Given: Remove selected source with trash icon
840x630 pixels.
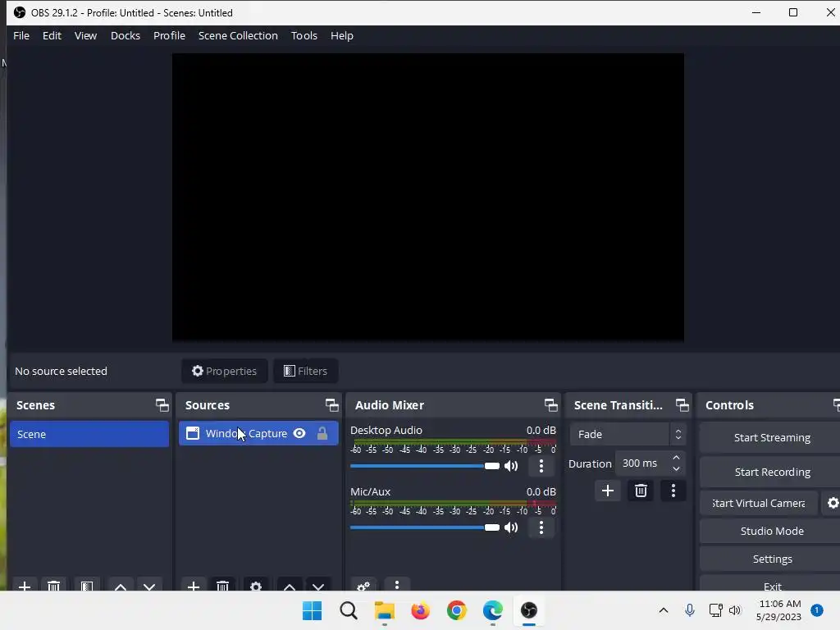Looking at the screenshot, I should (223, 586).
